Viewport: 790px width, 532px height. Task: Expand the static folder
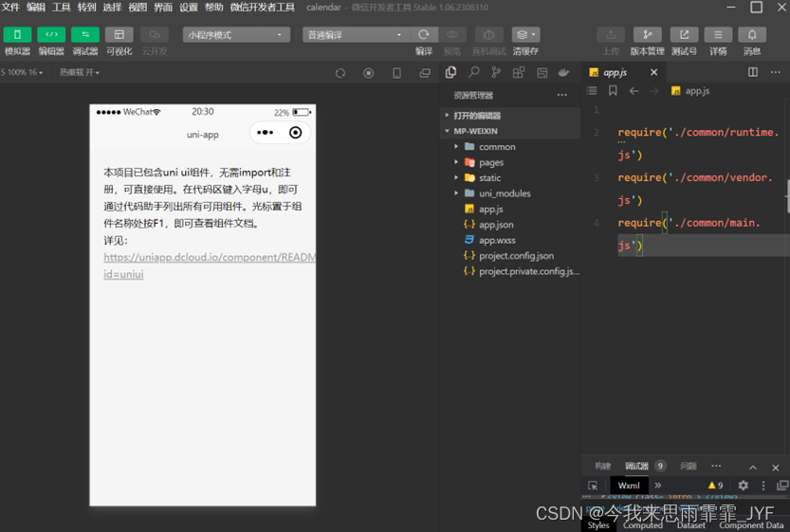510,178
